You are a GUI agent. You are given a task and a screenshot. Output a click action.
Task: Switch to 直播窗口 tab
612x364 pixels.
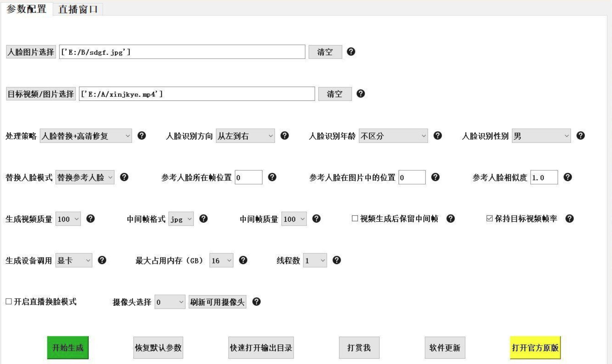78,9
